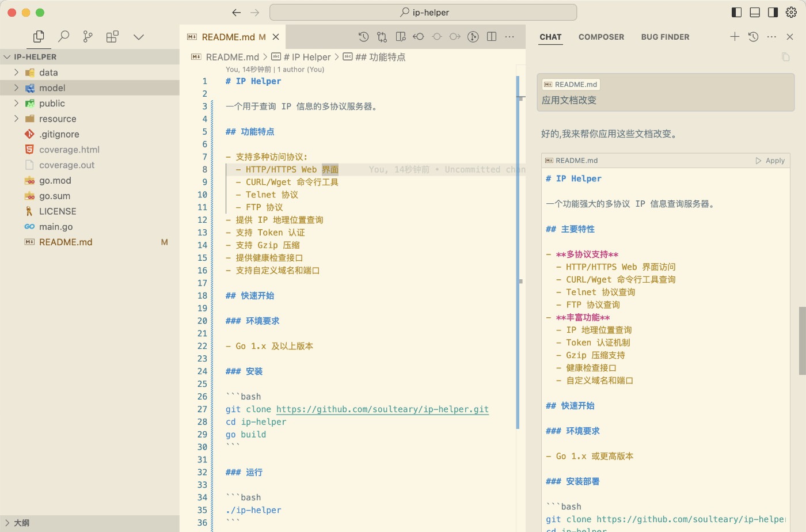
Task: Go back with the left arrow
Action: (237, 12)
